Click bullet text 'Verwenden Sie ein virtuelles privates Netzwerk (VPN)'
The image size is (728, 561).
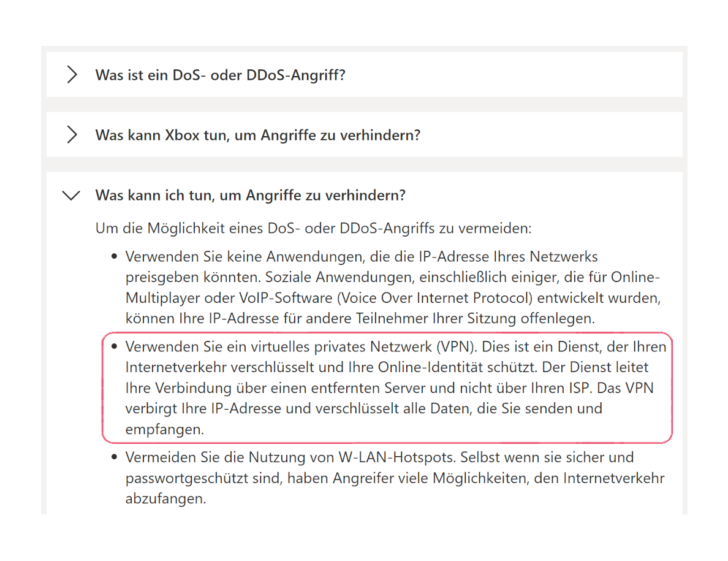[x=301, y=346]
